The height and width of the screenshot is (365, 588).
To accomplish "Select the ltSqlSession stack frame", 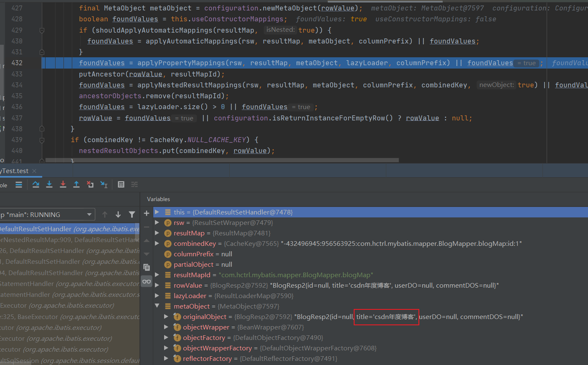I will 70,360.
